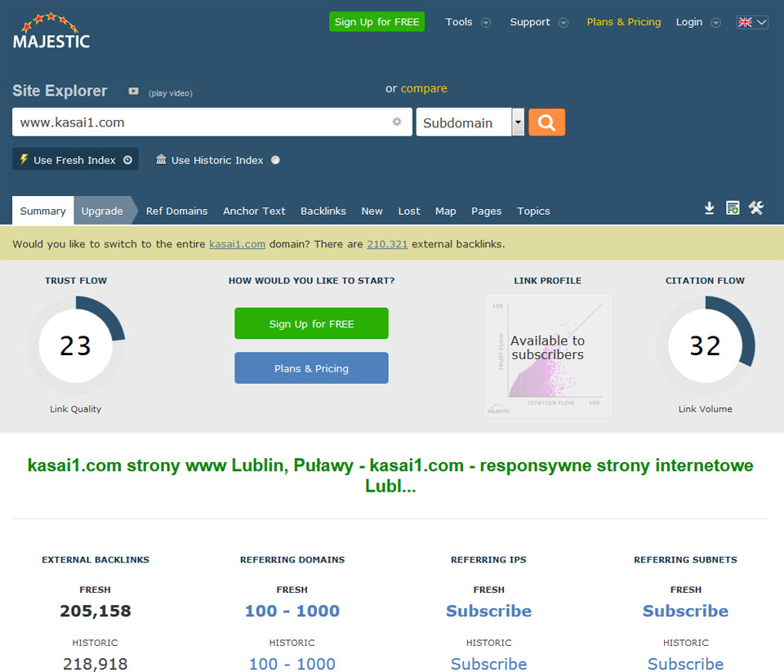Open the Backlinks tab

pos(323,211)
